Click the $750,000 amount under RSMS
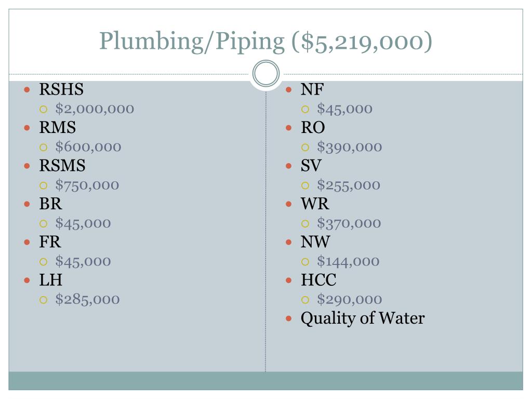This screenshot has width=532, height=399. (x=87, y=185)
